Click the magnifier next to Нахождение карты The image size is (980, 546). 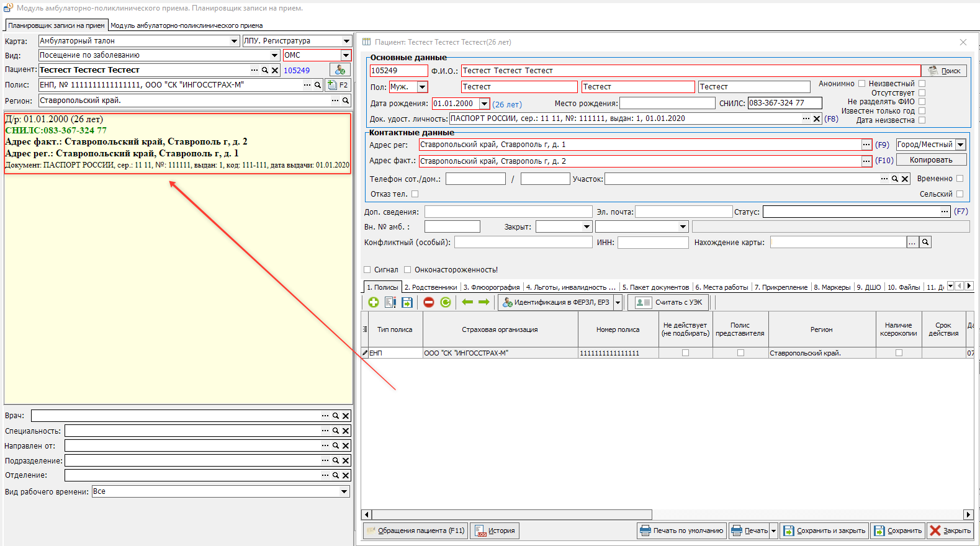[925, 242]
